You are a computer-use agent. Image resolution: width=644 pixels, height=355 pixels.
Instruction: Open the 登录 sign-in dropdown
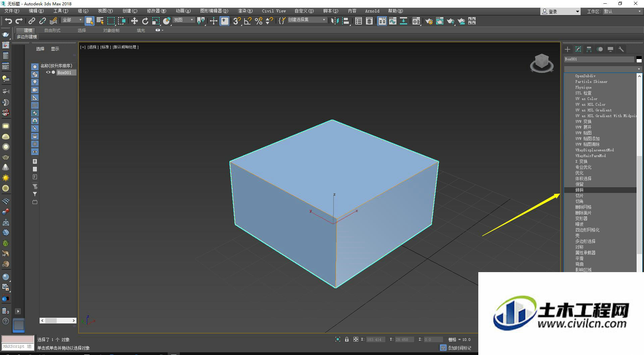(560, 11)
